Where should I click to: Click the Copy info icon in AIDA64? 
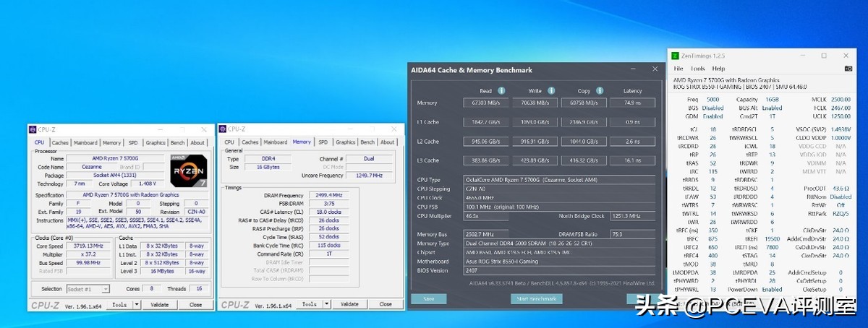click(x=598, y=91)
